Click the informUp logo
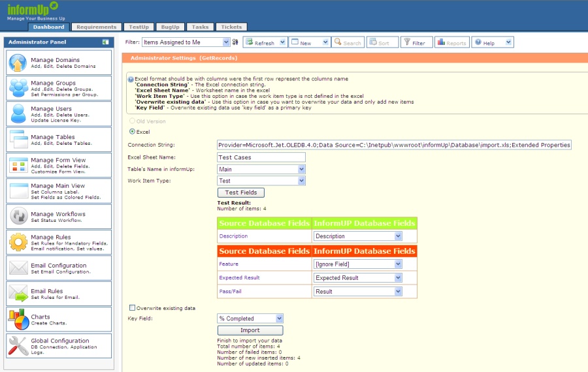588x372 pixels. (x=33, y=11)
